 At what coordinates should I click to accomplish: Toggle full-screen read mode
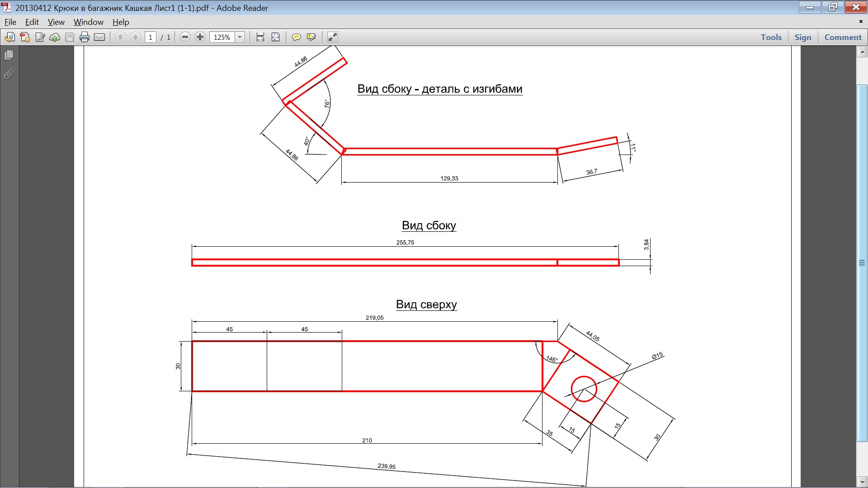[x=332, y=38]
